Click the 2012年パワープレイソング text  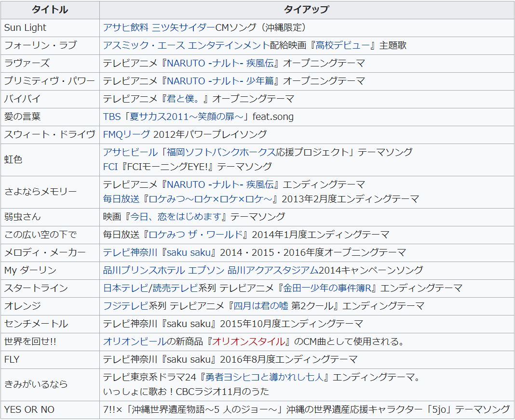tap(210, 134)
